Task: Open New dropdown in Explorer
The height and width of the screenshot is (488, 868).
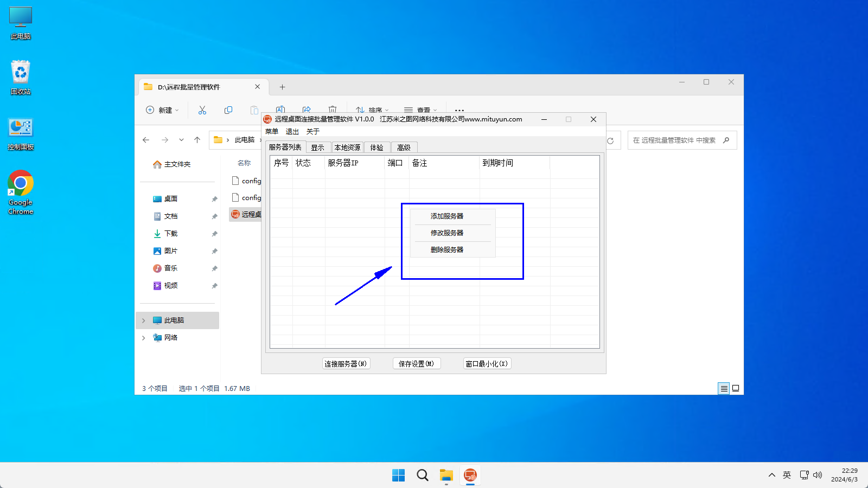Action: [x=162, y=110]
